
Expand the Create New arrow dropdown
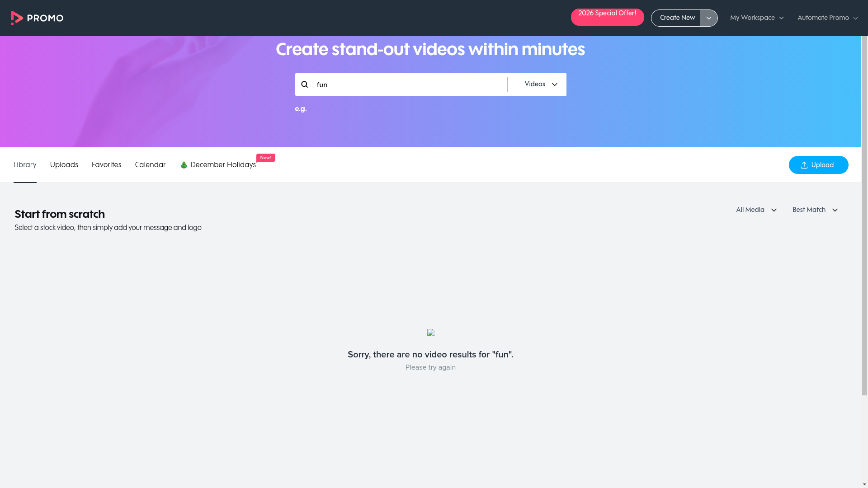709,18
